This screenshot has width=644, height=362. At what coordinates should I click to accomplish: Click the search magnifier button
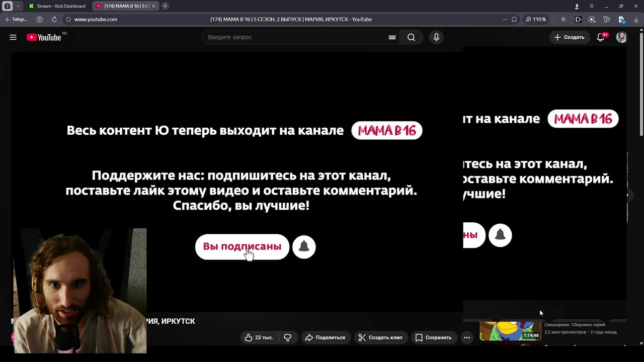pos(412,37)
